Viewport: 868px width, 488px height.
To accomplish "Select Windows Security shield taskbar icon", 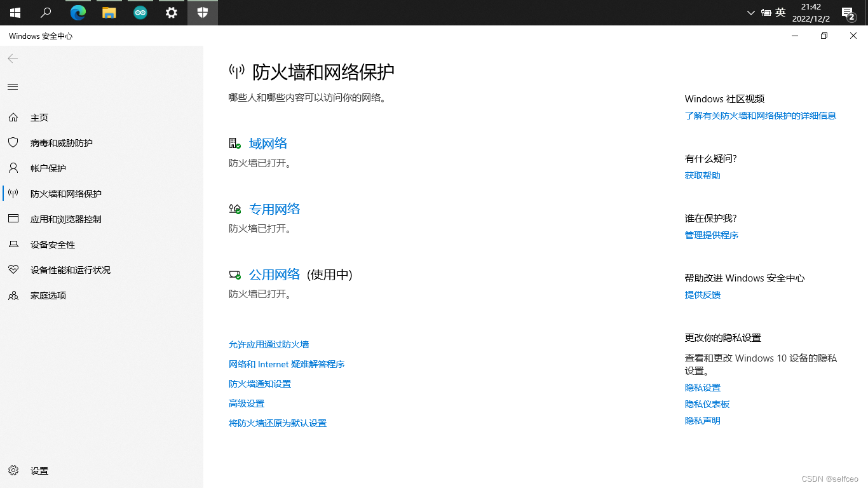I will click(x=203, y=12).
